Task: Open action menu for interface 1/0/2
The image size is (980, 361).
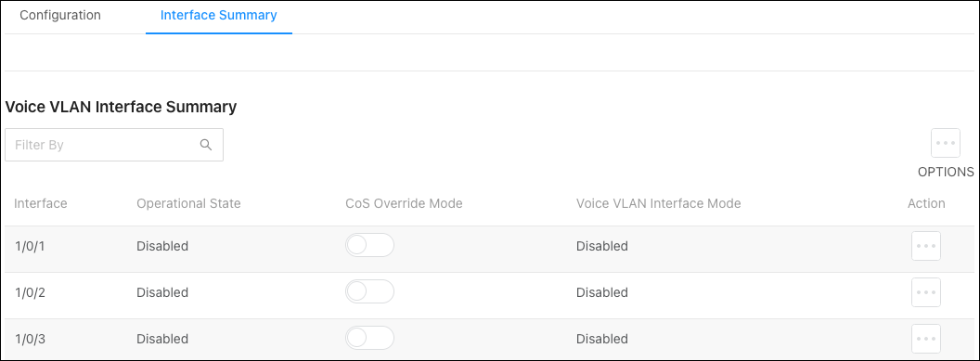Action: pyautogui.click(x=925, y=292)
